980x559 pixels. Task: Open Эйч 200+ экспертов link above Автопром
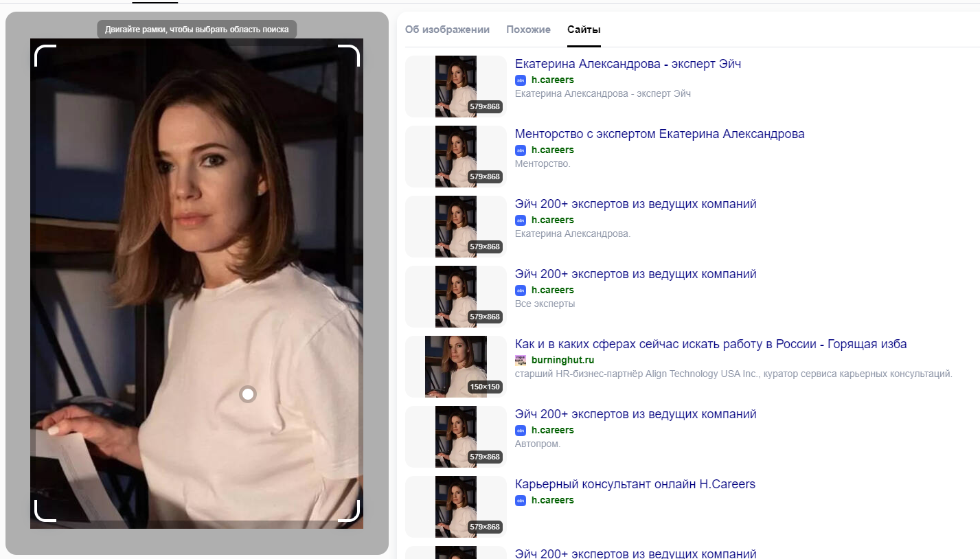635,414
